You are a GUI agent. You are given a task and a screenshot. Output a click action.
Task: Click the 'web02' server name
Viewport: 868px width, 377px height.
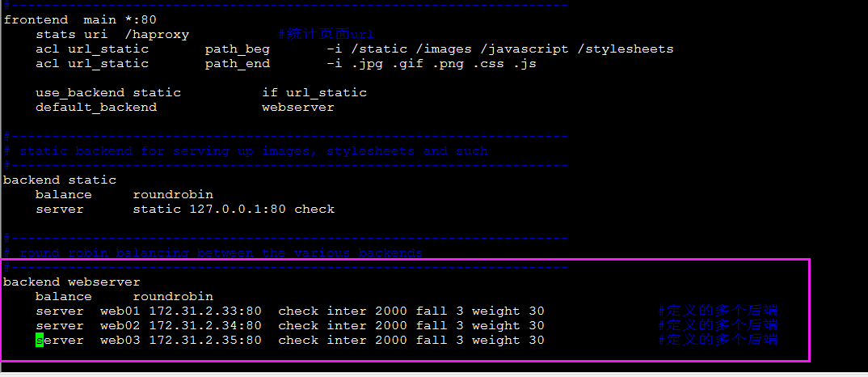click(120, 325)
